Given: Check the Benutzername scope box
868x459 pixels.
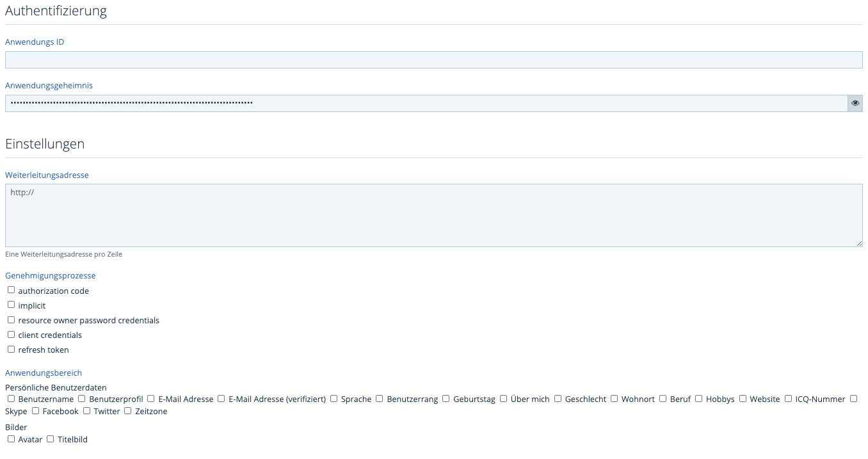Looking at the screenshot, I should coord(11,398).
